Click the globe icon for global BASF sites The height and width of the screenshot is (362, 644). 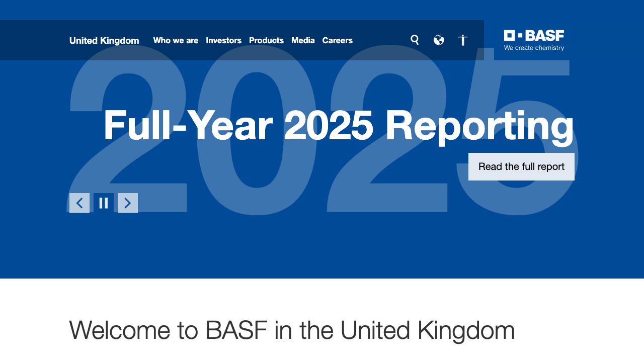tap(439, 40)
